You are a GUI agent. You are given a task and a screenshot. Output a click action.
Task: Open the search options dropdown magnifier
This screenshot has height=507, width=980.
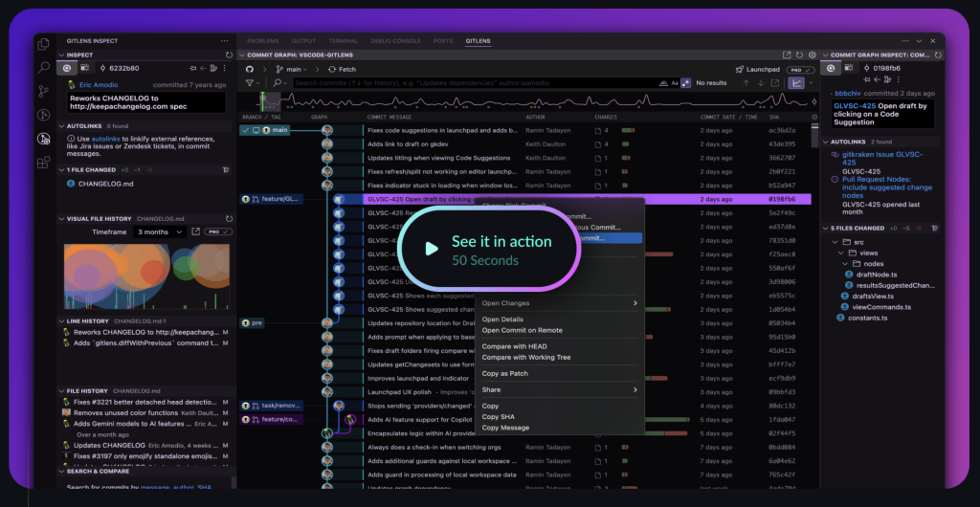point(280,82)
